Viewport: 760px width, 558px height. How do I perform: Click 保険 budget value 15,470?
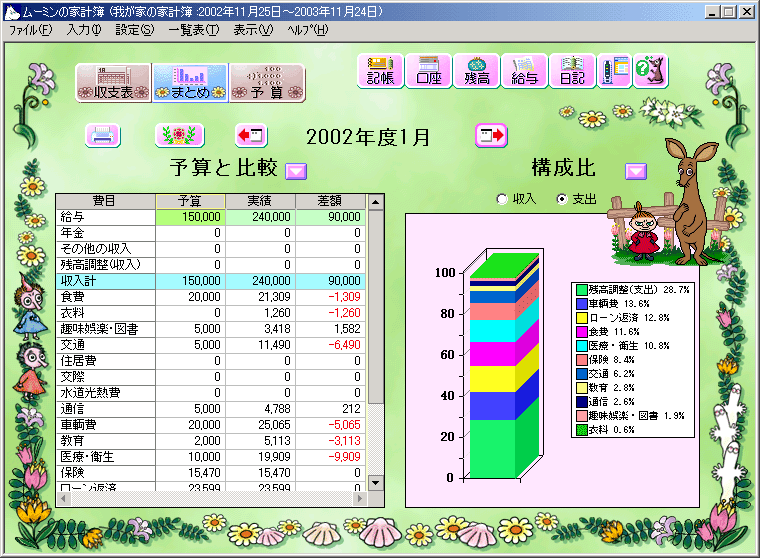(190, 473)
